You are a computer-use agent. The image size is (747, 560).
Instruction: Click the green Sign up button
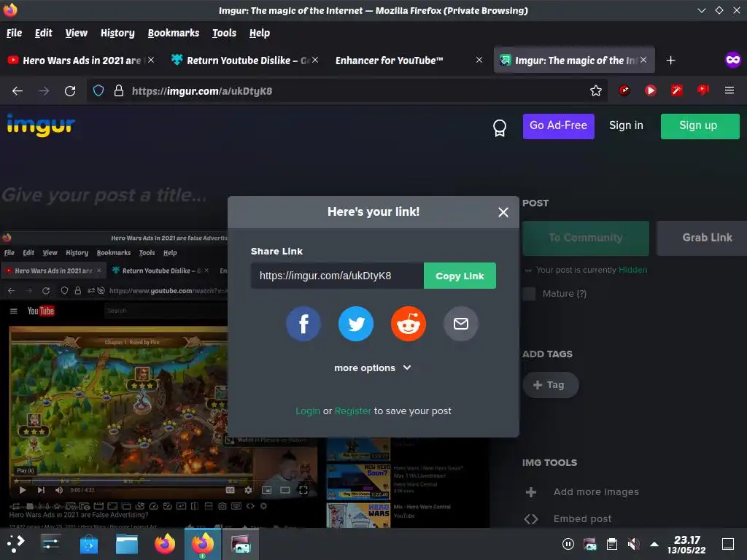pos(700,126)
